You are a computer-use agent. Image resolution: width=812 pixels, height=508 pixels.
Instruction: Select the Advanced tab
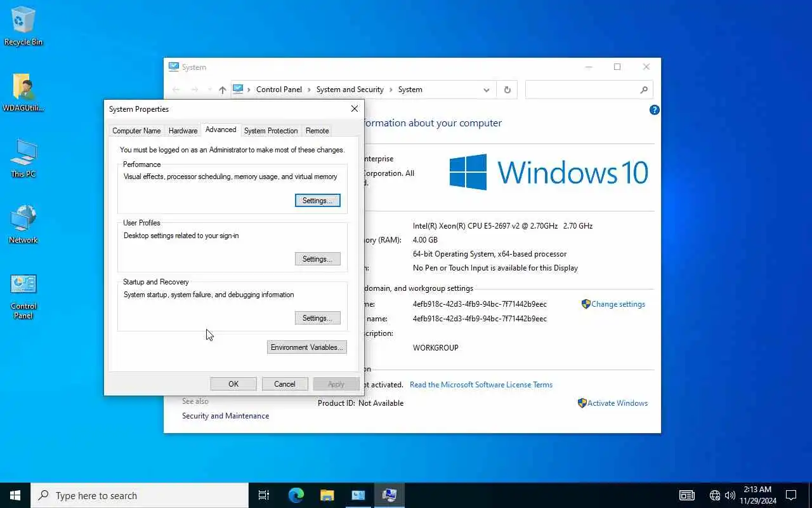(x=221, y=130)
